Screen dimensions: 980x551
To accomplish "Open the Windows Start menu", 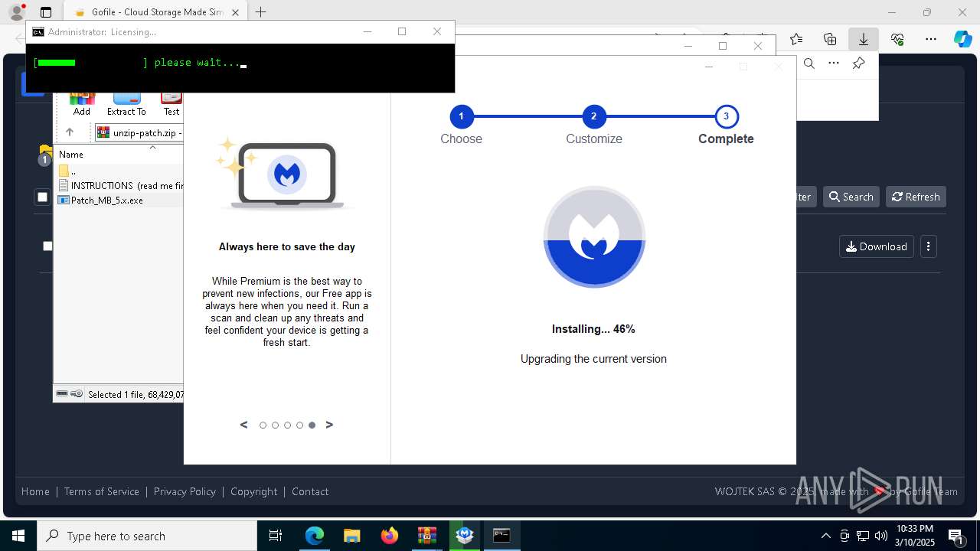I will 18,536.
